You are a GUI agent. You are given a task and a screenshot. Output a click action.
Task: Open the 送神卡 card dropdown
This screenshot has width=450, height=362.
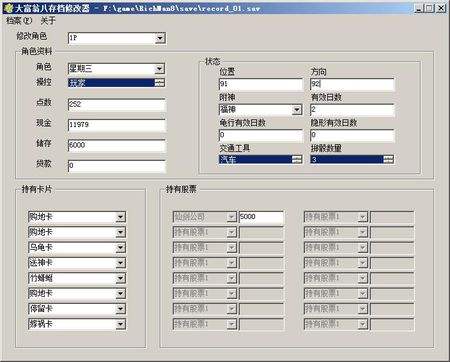tap(121, 263)
